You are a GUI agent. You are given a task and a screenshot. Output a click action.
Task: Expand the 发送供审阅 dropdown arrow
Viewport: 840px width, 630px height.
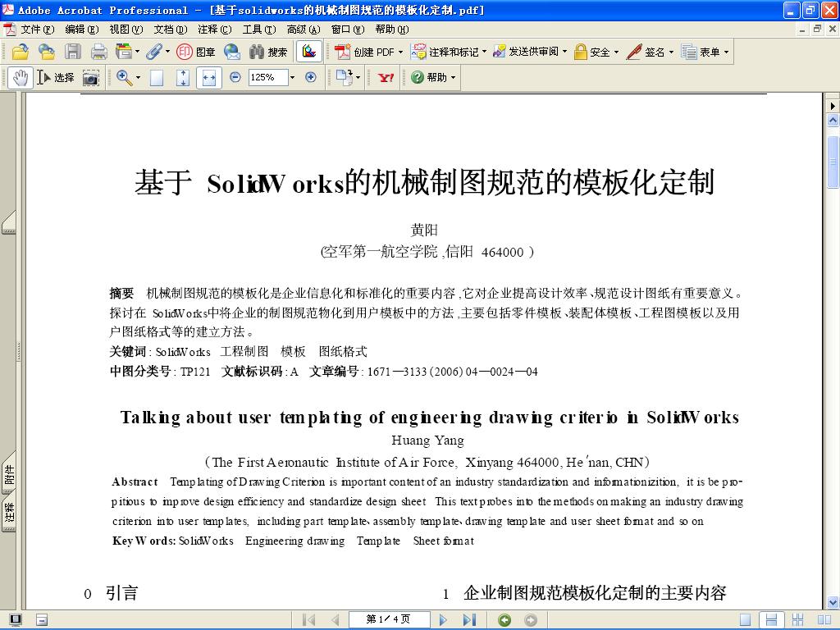(564, 52)
